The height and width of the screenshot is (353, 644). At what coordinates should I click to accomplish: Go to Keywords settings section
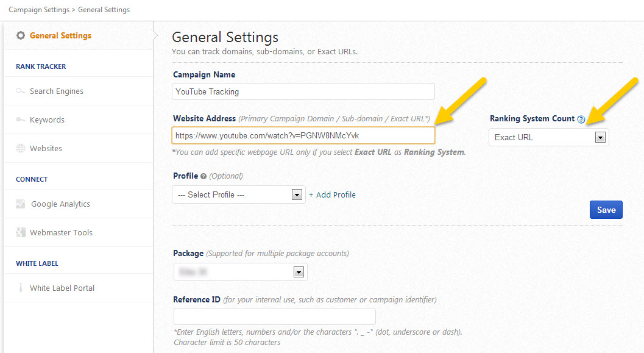(x=47, y=120)
